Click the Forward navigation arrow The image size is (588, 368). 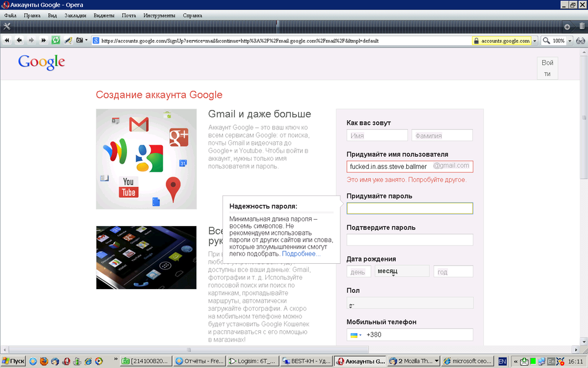tap(32, 40)
